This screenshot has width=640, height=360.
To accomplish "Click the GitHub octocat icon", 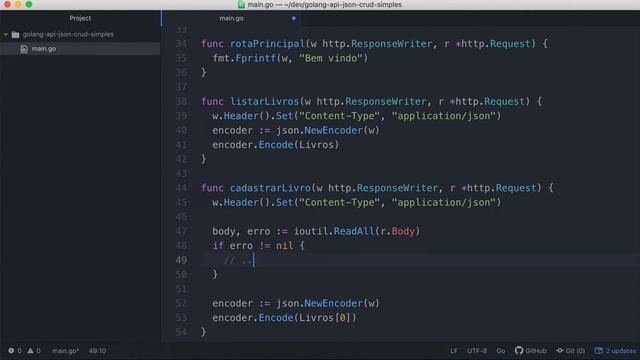I will click(x=519, y=351).
